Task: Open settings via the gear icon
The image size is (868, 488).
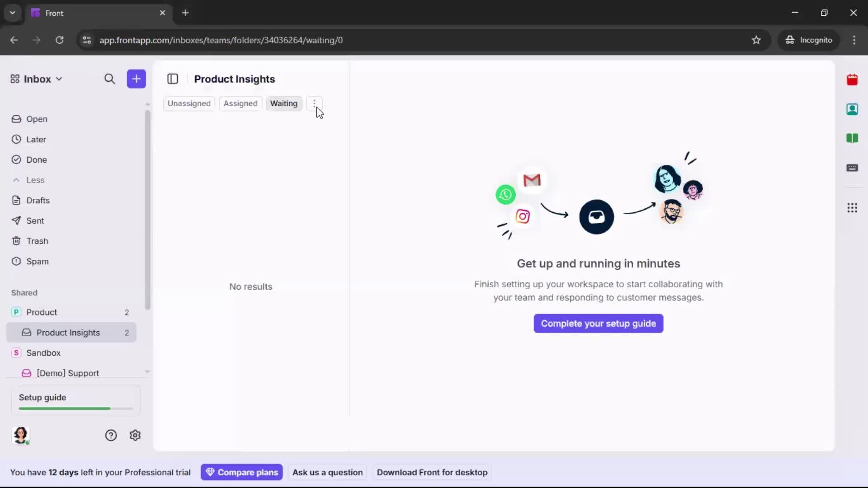Action: pos(135,435)
